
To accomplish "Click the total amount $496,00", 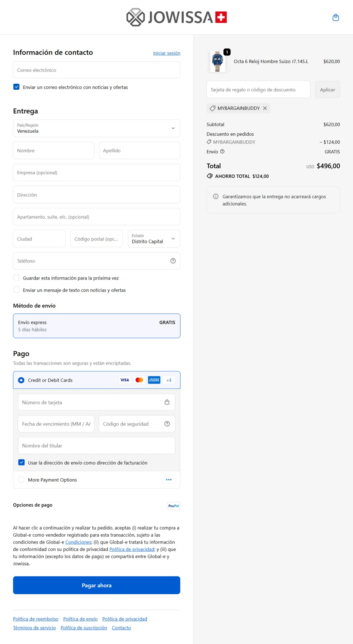I will point(328,166).
